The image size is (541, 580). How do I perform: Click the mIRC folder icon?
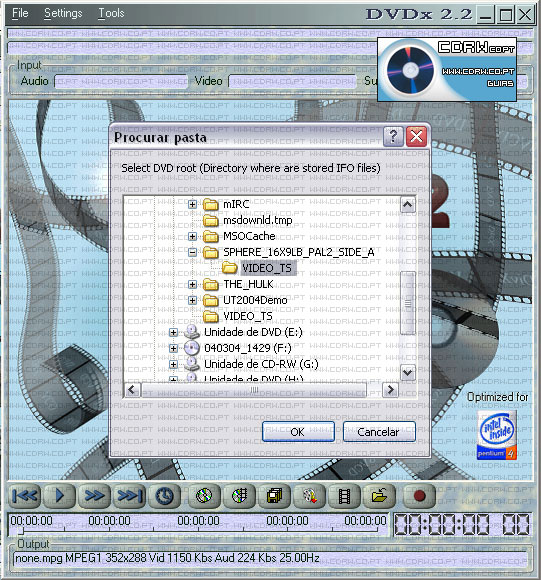[x=211, y=204]
